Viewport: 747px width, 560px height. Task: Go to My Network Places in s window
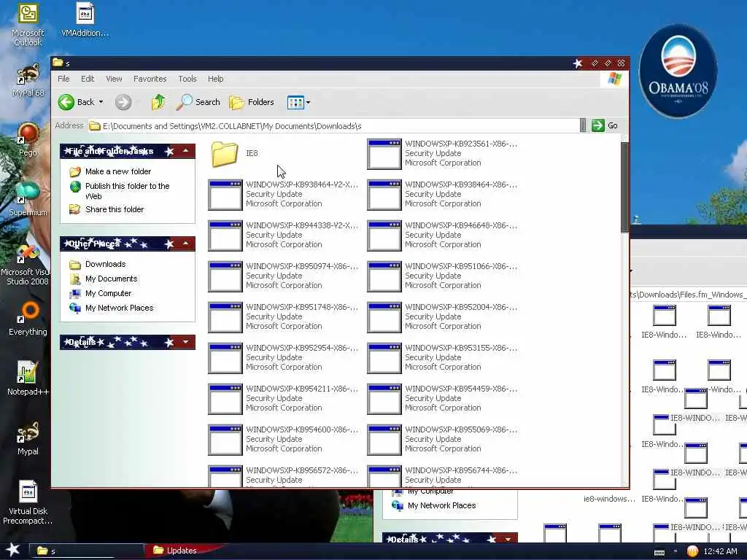click(x=112, y=308)
